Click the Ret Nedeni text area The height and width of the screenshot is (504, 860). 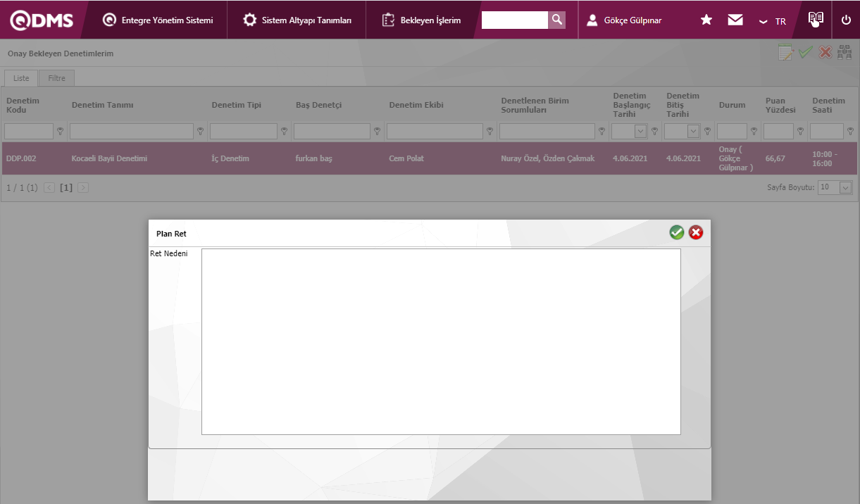coord(441,341)
